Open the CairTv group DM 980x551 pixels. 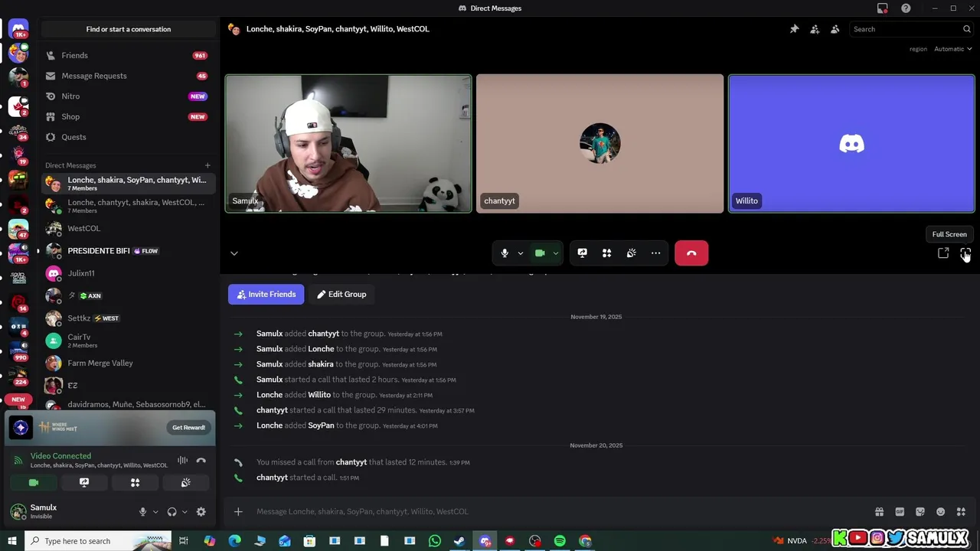pos(128,341)
